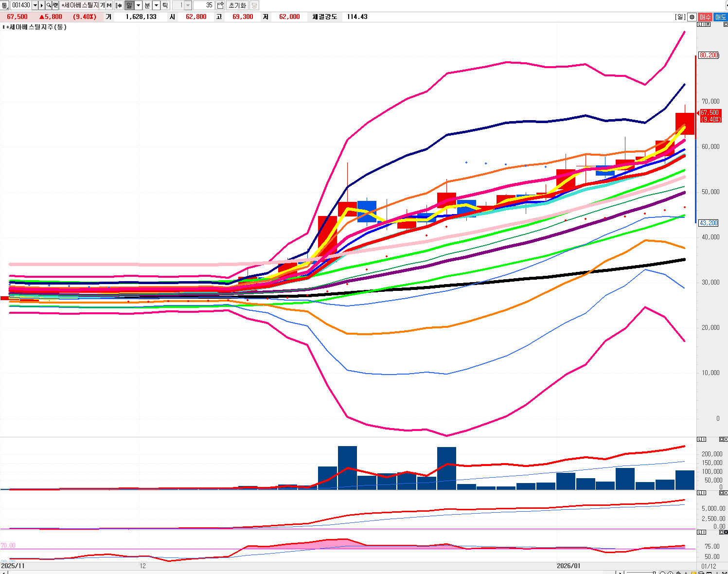Toggle the 'R' scale button on price chart
This screenshot has width=728, height=574.
tap(708, 24)
